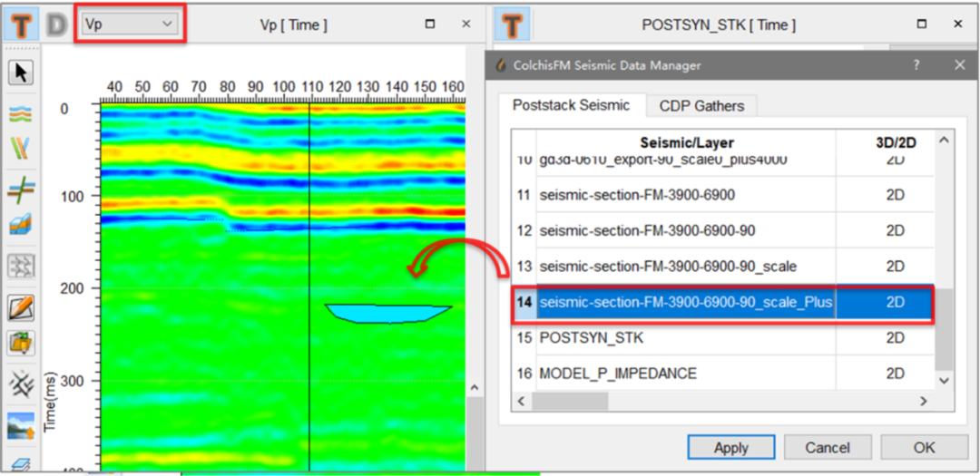Viewport: 980px width, 476px height.
Task: Click the horizon layers wave icon
Action: coord(20,114)
